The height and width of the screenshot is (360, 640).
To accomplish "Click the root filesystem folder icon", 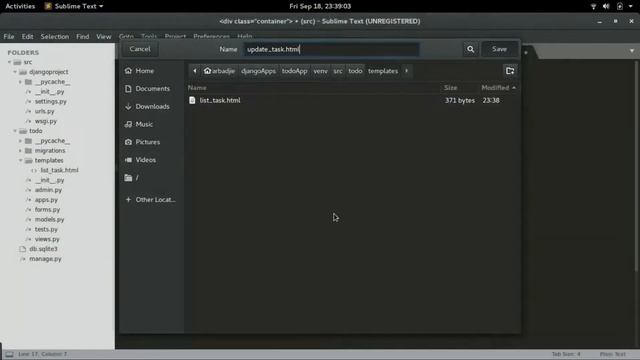I will point(128,178).
